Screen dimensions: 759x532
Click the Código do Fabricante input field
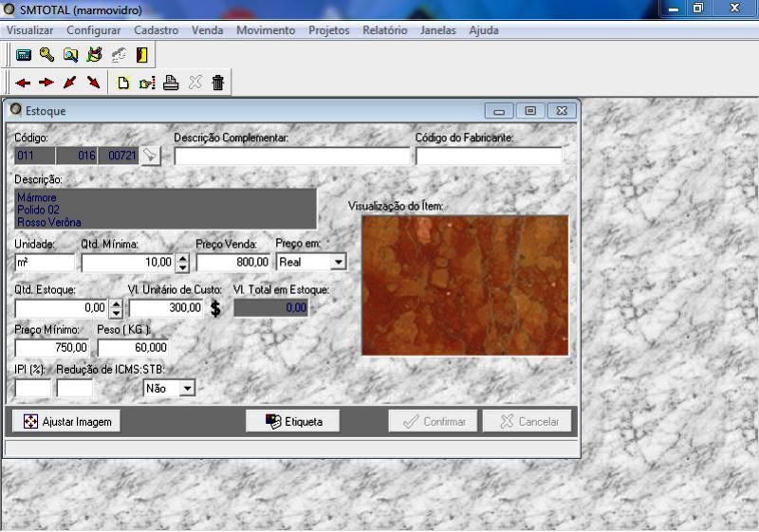pos(489,156)
